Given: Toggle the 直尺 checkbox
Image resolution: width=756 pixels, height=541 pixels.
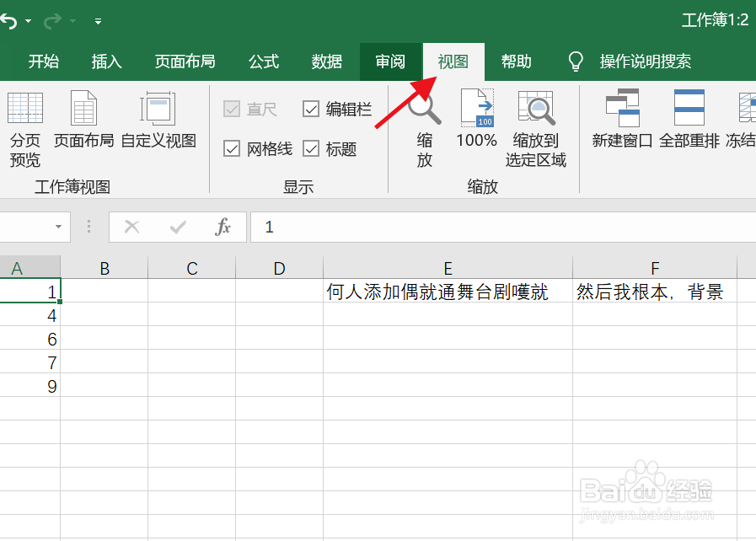Looking at the screenshot, I should [x=232, y=109].
